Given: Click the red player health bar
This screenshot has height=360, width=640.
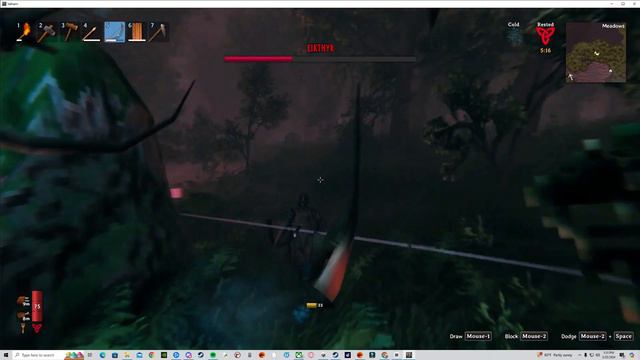Looking at the screenshot, I should pos(37,306).
